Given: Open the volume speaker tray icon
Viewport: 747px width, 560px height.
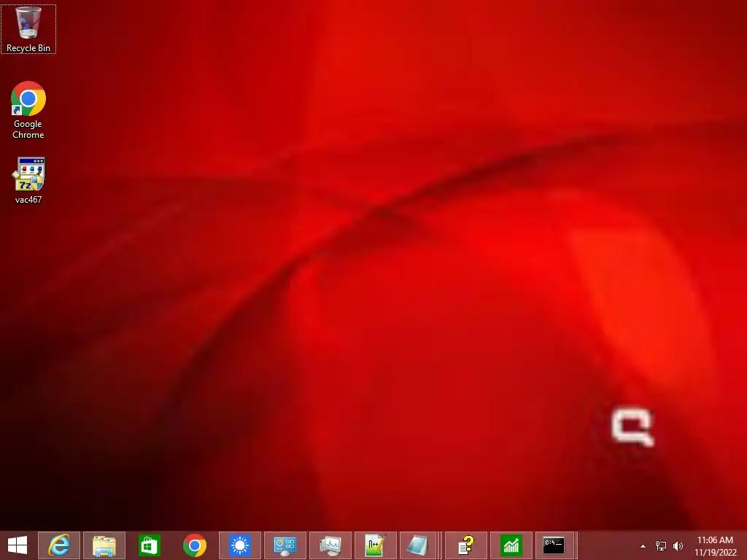Looking at the screenshot, I should tap(678, 546).
